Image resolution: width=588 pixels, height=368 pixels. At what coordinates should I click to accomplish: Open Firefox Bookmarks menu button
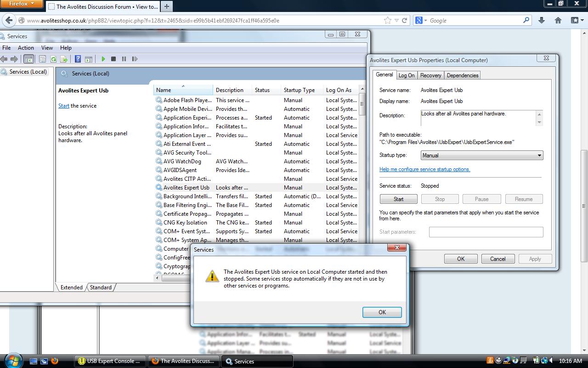[x=577, y=20]
